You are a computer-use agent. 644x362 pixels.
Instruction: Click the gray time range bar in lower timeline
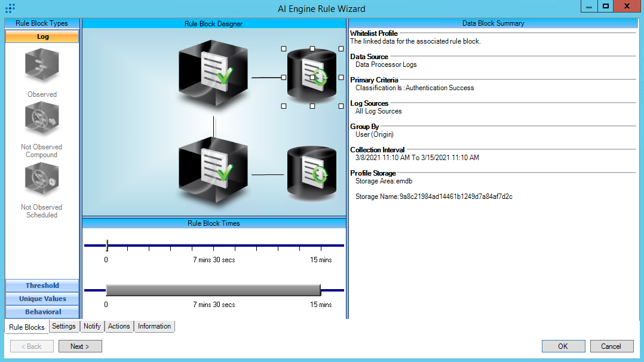pyautogui.click(x=213, y=290)
